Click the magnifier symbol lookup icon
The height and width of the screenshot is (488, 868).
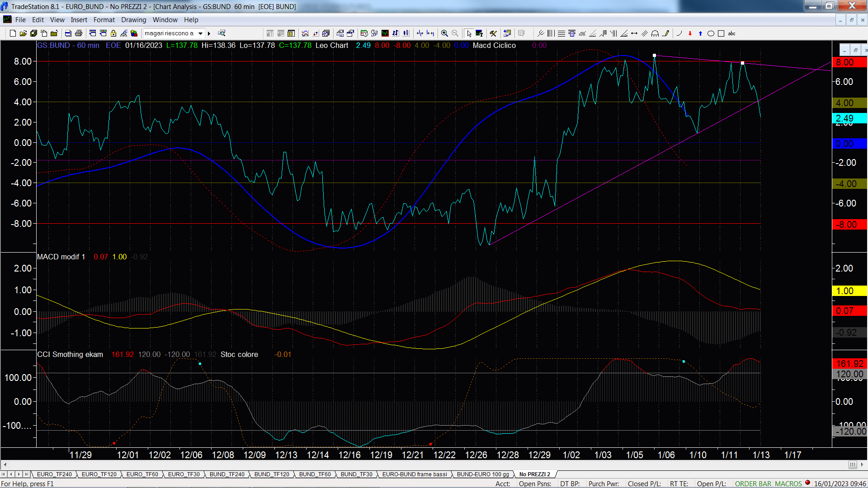(x=222, y=33)
